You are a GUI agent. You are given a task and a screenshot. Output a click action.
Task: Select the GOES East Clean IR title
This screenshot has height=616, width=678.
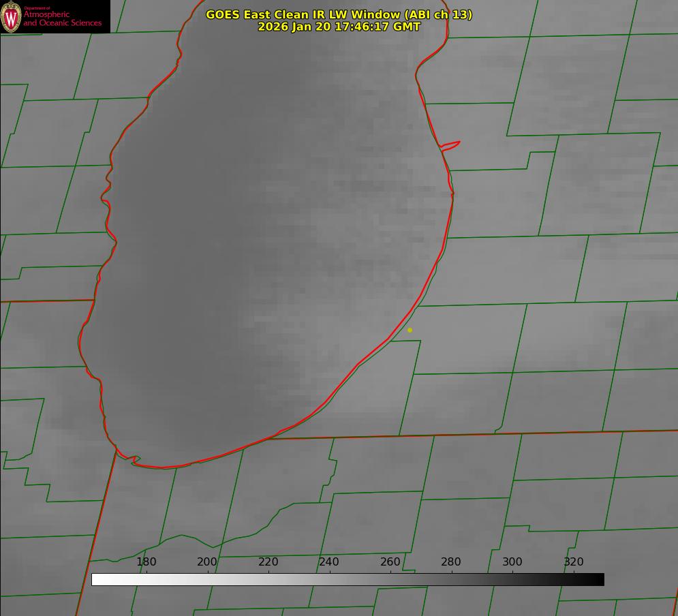(x=339, y=14)
